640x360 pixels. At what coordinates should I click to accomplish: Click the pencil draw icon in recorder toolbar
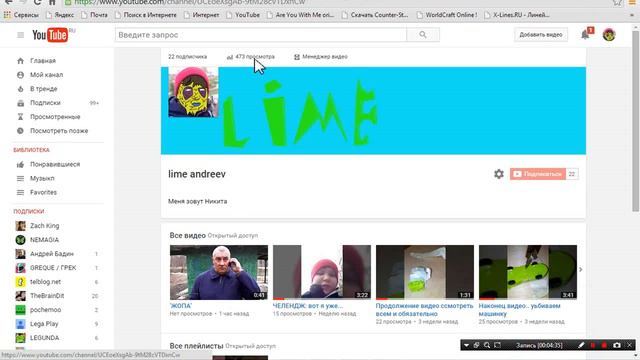[581, 345]
